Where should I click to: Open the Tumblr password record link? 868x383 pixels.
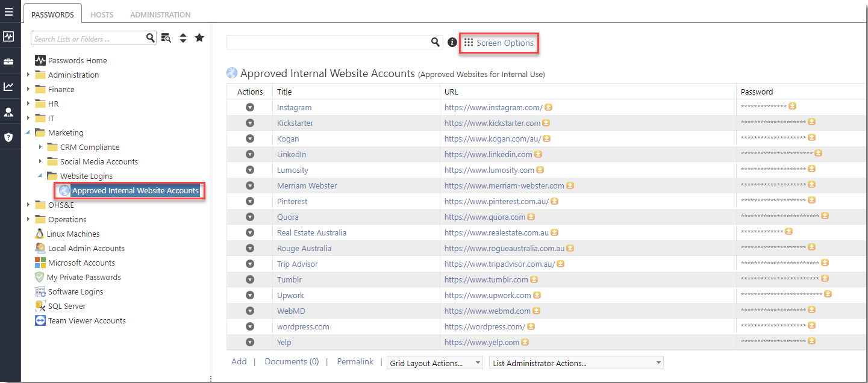pyautogui.click(x=289, y=279)
